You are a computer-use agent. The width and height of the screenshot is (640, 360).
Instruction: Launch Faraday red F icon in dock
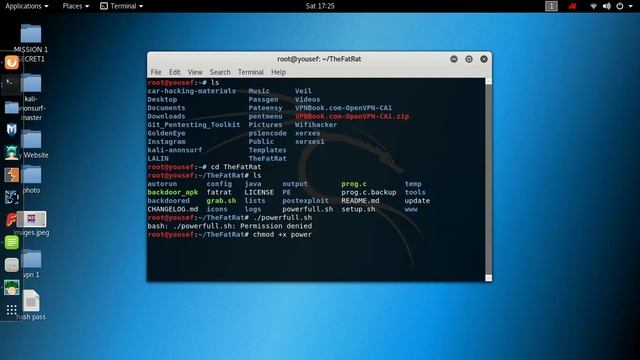[x=11, y=220]
